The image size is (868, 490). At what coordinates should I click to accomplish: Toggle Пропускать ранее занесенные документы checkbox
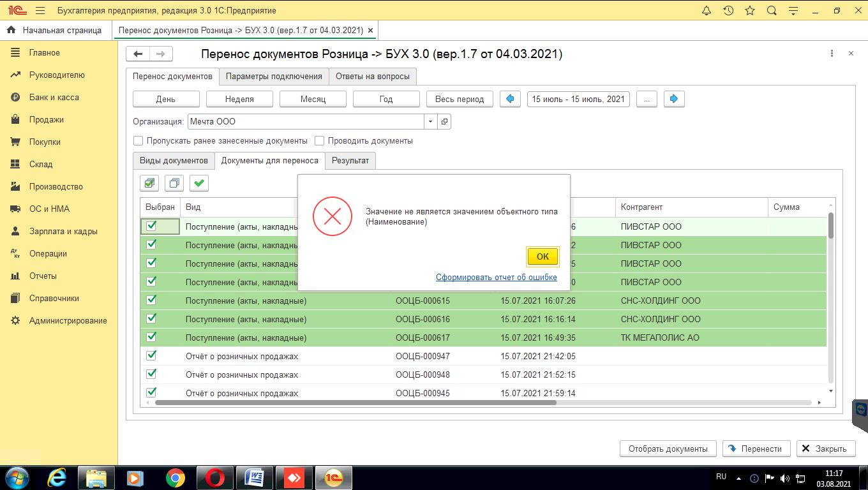138,140
